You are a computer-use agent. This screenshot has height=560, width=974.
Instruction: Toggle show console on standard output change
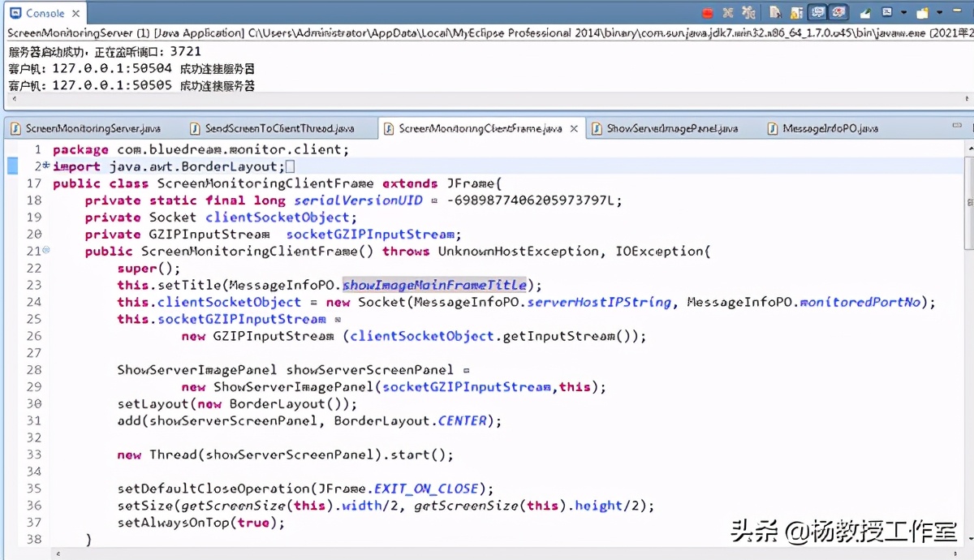pyautogui.click(x=818, y=13)
